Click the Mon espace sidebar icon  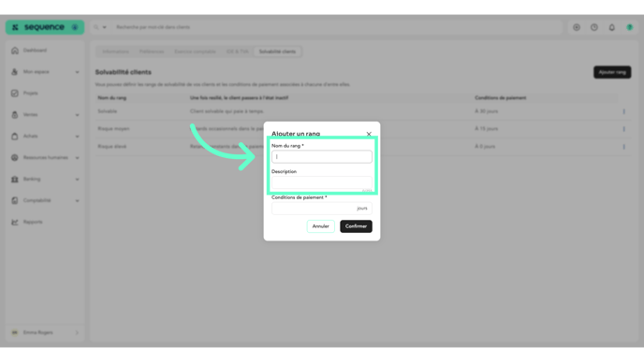point(15,72)
